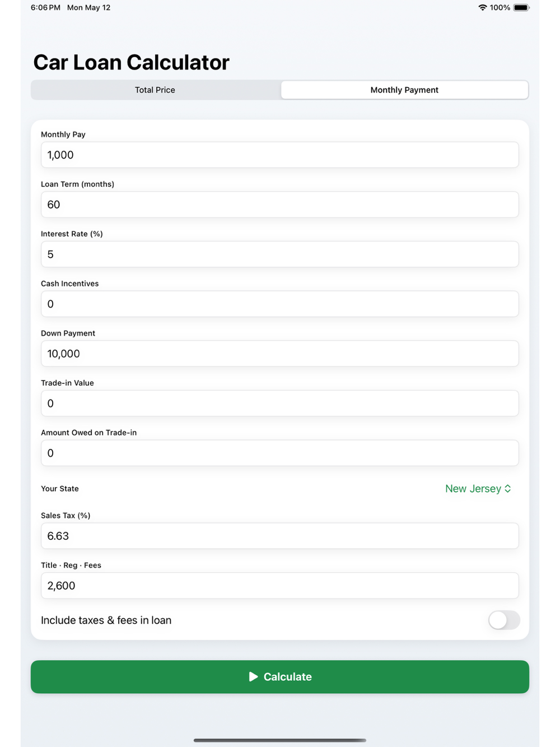Focus the Amount Owed on Trade-in field
This screenshot has height=747, width=560.
pyautogui.click(x=280, y=453)
